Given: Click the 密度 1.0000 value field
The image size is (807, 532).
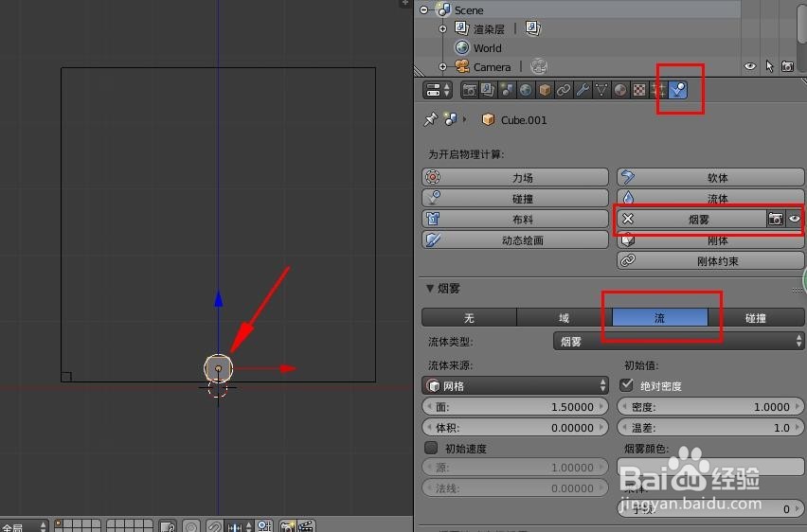Looking at the screenshot, I should (x=710, y=406).
